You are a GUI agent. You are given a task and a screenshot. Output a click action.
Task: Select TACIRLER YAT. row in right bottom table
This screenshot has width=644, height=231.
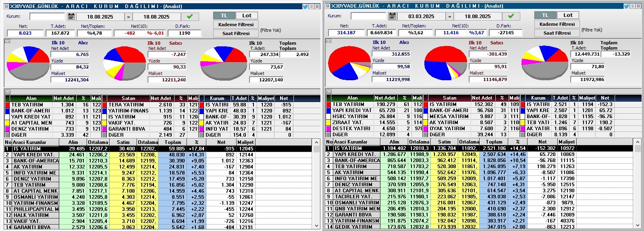coord(479,197)
